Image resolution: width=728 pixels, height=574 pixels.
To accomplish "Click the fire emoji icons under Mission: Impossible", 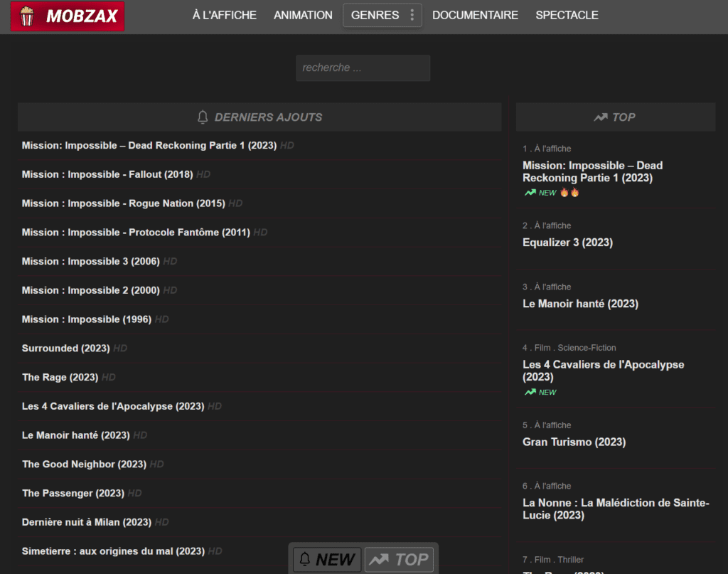I will click(x=569, y=193).
